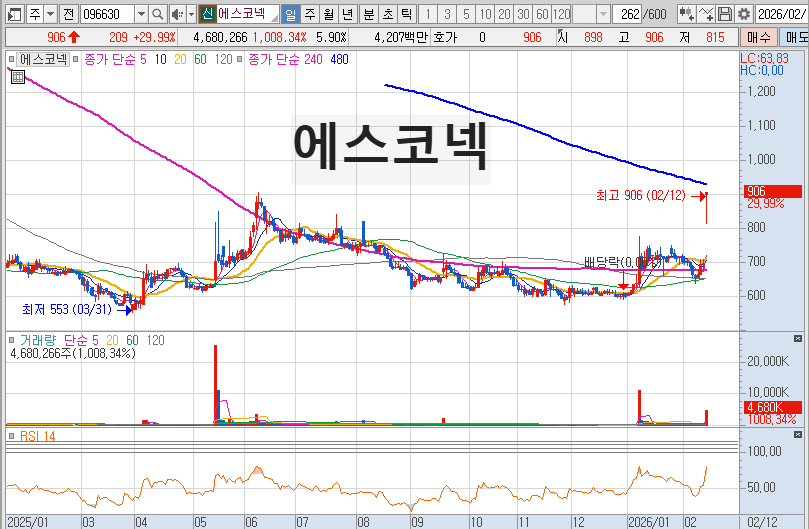Toggle the 에스코넥 price series marker
The height and width of the screenshot is (529, 809).
pyautogui.click(x=11, y=59)
